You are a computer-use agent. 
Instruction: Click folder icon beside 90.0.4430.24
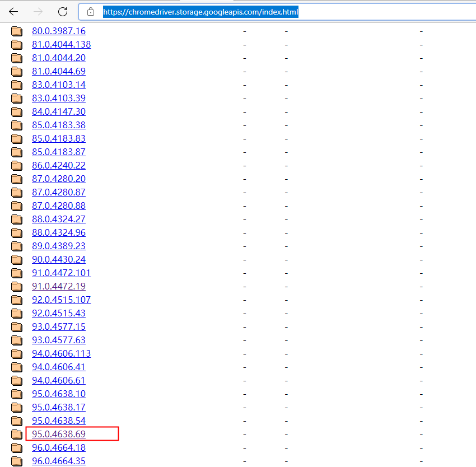point(17,259)
